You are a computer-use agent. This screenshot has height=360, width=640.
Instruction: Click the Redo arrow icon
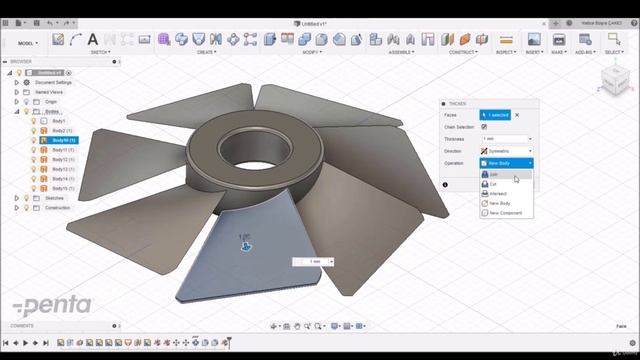click(67, 23)
